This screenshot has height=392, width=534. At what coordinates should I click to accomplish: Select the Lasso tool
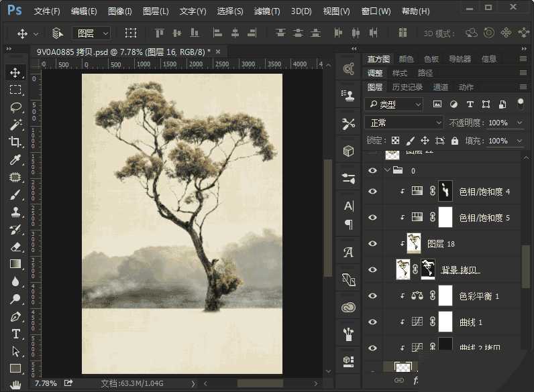tap(15, 107)
